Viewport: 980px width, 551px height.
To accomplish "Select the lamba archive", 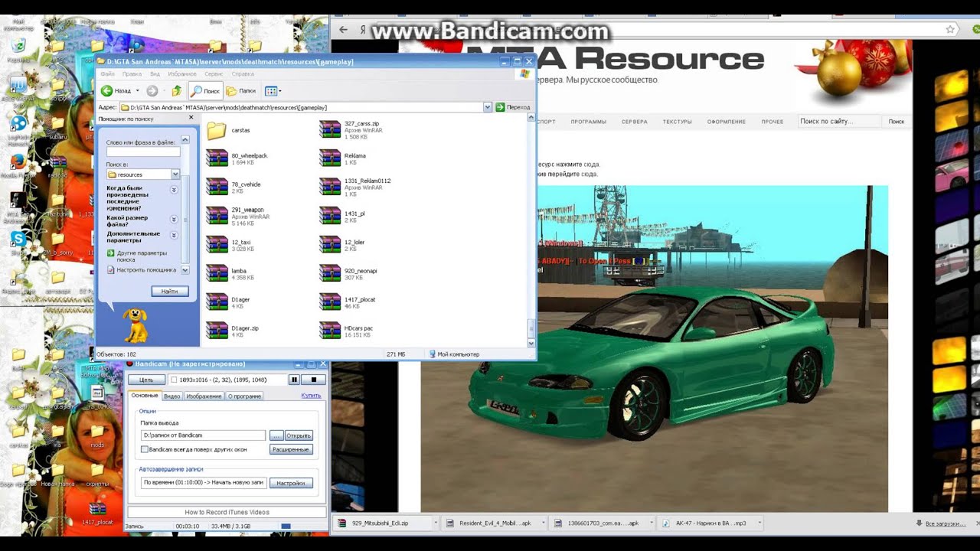I will (x=231, y=274).
